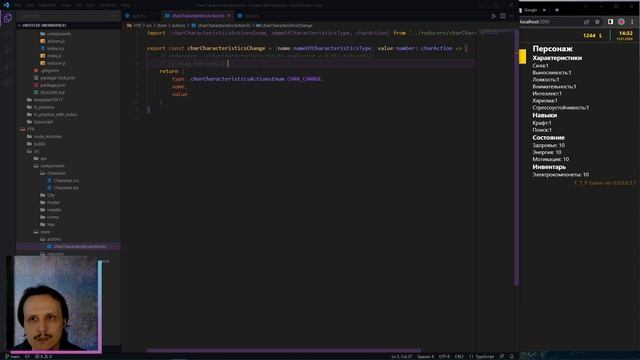Click the editor horizontal scrollbar
Image resolution: width=640 pixels, height=360 pixels.
(284, 350)
